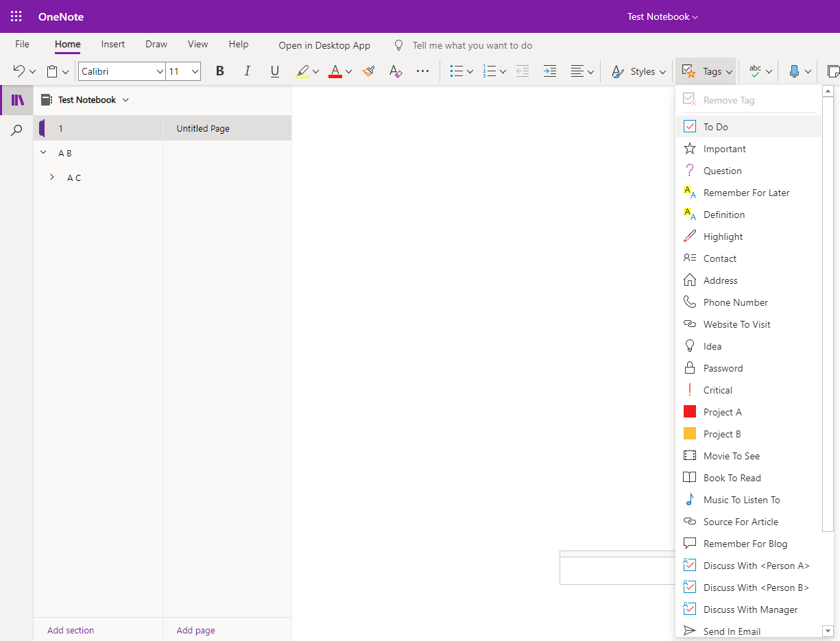Click the Increase Indent icon

click(550, 71)
